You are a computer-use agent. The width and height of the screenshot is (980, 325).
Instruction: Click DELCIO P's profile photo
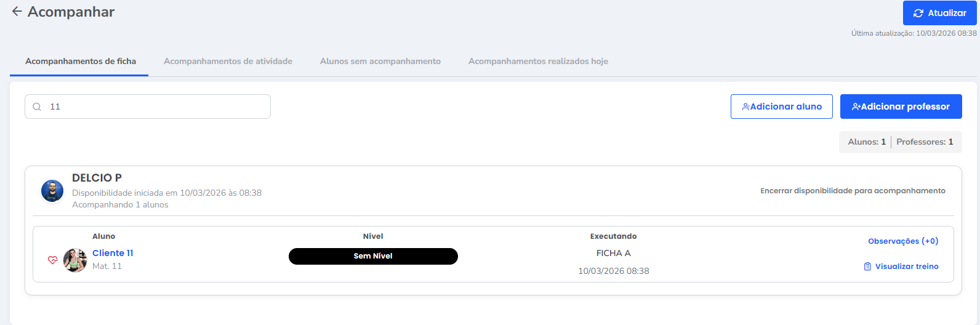click(52, 191)
